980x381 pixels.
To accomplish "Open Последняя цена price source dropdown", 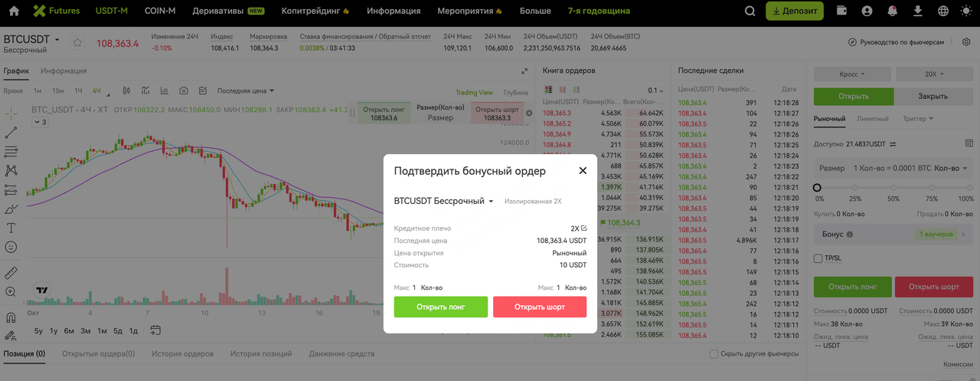I will click(x=245, y=91).
